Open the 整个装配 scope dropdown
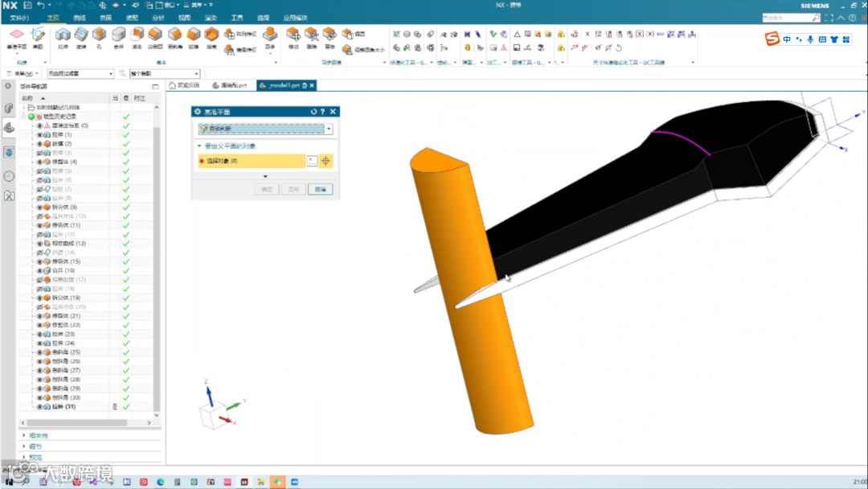Viewport: 868px width, 489px height. tap(165, 74)
